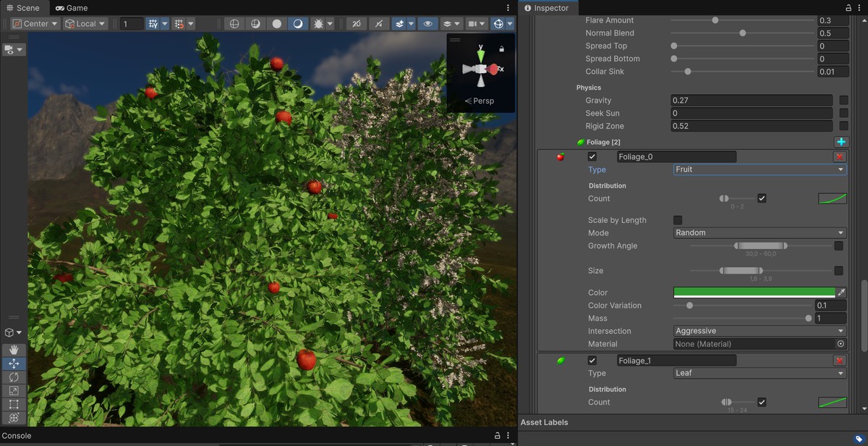
Task: Switch to the Game tab
Action: (x=72, y=8)
